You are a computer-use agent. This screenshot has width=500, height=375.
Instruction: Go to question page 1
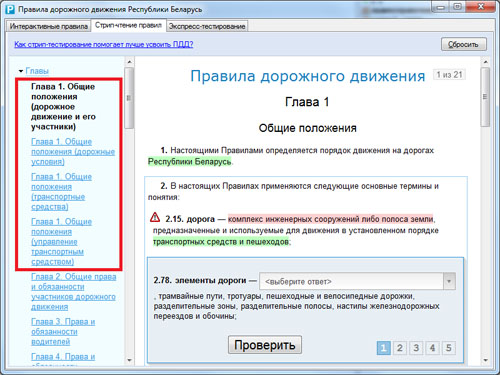[383, 348]
